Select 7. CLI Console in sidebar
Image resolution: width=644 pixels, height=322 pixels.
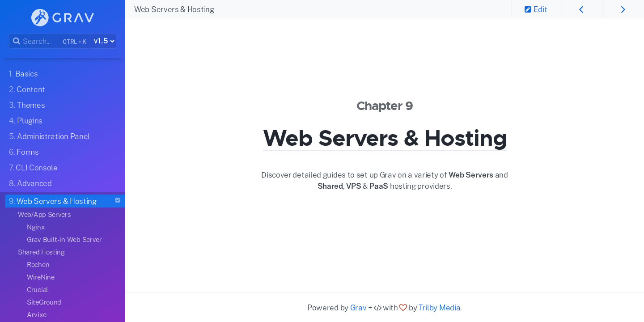(x=33, y=168)
